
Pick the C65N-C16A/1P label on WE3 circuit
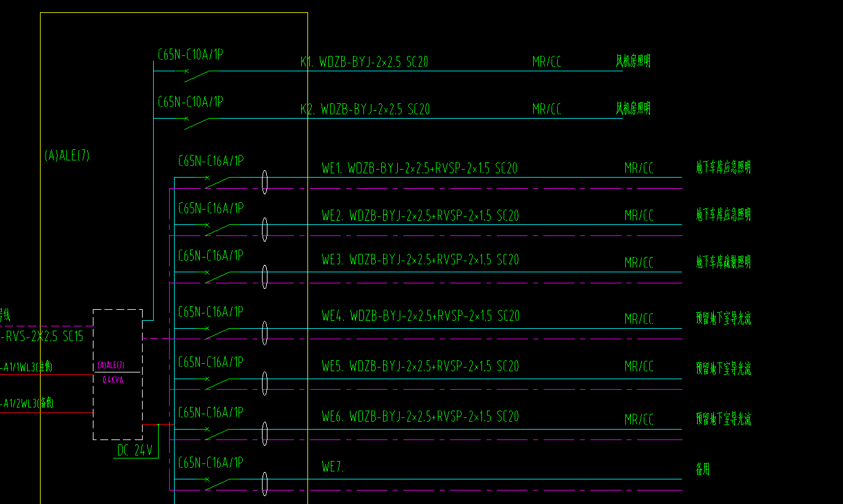point(211,255)
